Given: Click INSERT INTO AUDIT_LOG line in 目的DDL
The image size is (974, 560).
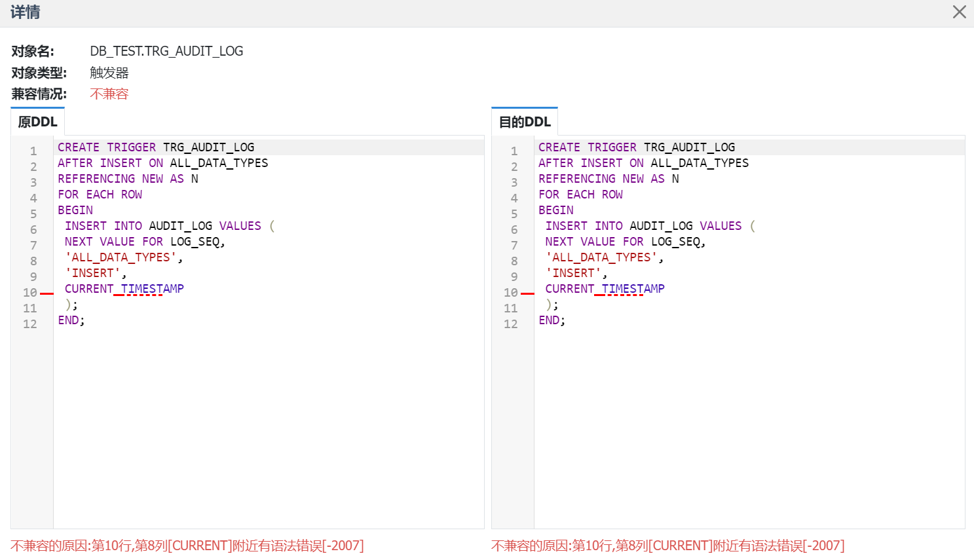Looking at the screenshot, I should click(x=650, y=226).
